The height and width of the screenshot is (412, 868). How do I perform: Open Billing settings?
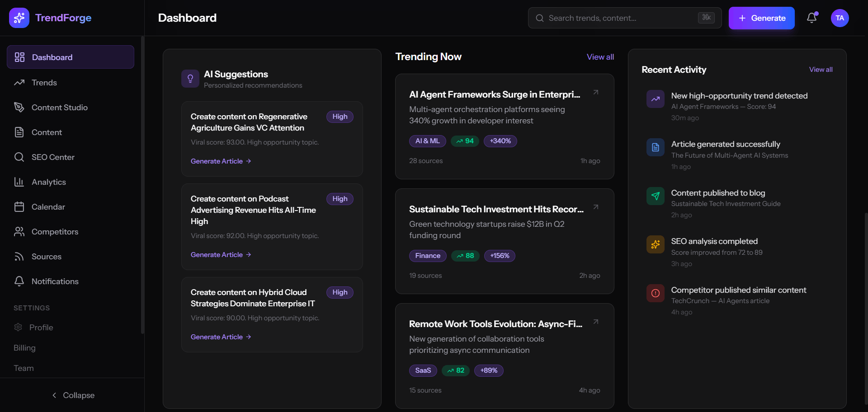click(24, 347)
